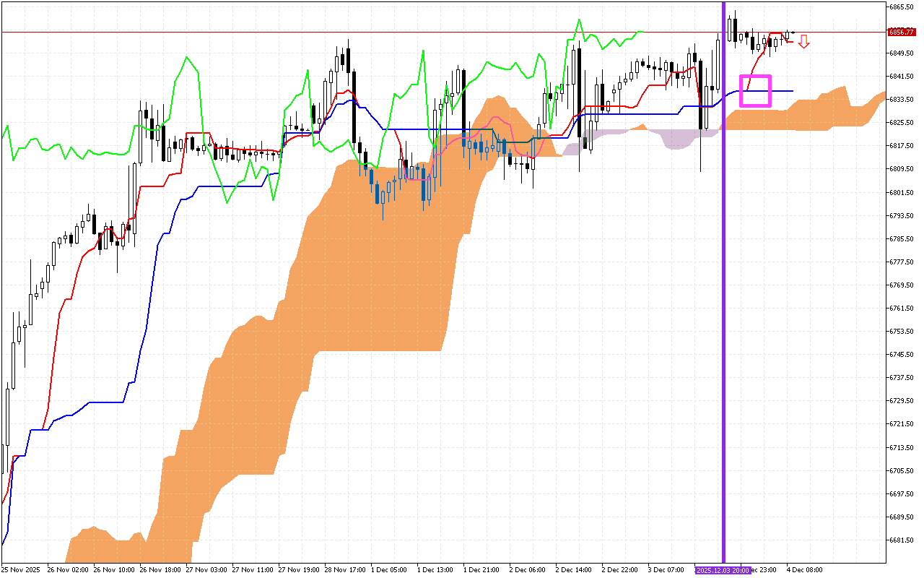Click the 25 Nov 2025 time label
The image size is (924, 578).
click(20, 569)
